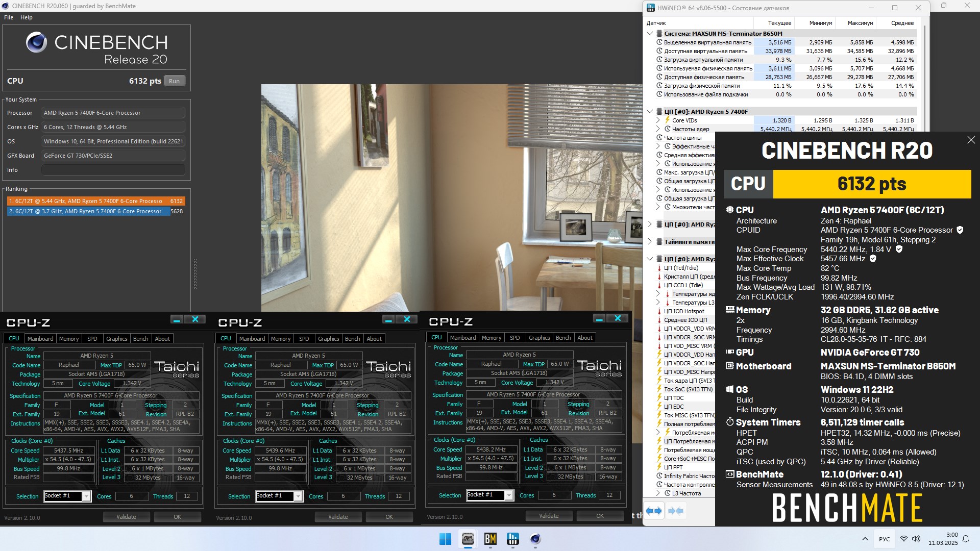The height and width of the screenshot is (551, 980).
Task: Click the clock icon beside Выделенная виртуальная память
Action: tap(659, 42)
